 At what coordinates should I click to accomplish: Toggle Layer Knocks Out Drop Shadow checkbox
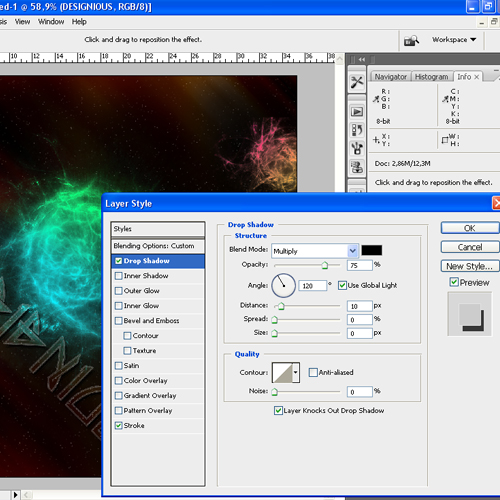278,411
